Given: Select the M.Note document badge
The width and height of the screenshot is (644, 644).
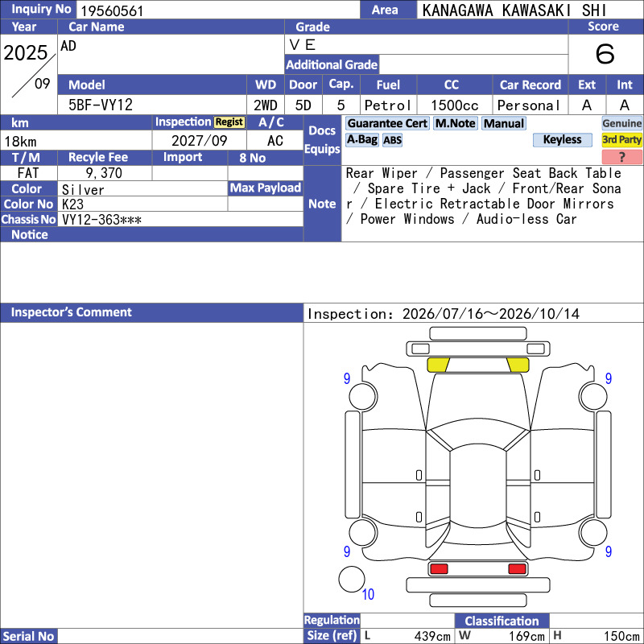Looking at the screenshot, I should [456, 123].
